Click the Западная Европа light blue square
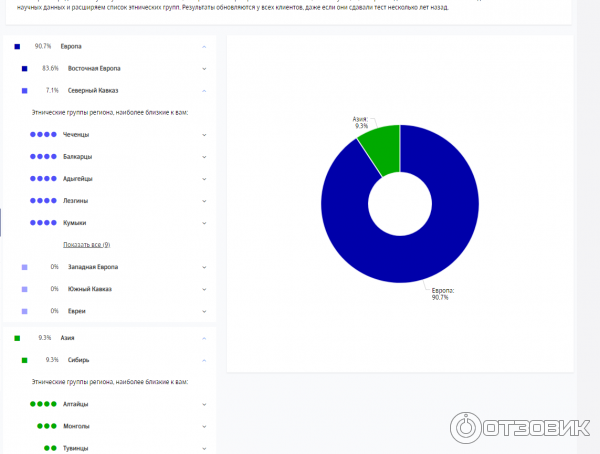This screenshot has height=454, width=600. tap(24, 267)
